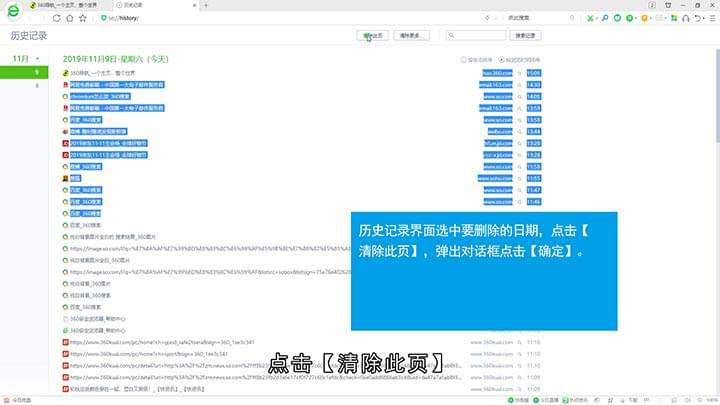Click the 清除此页 button

click(x=372, y=35)
